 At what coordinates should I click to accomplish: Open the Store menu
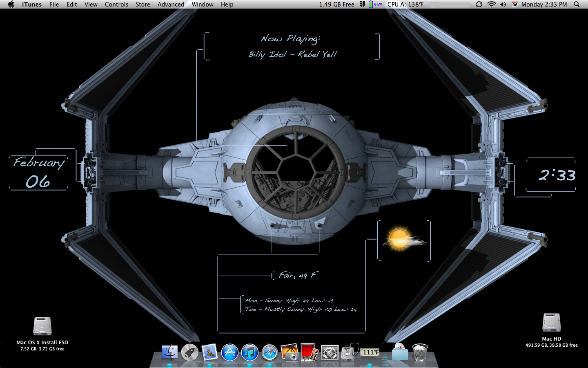pyautogui.click(x=143, y=4)
